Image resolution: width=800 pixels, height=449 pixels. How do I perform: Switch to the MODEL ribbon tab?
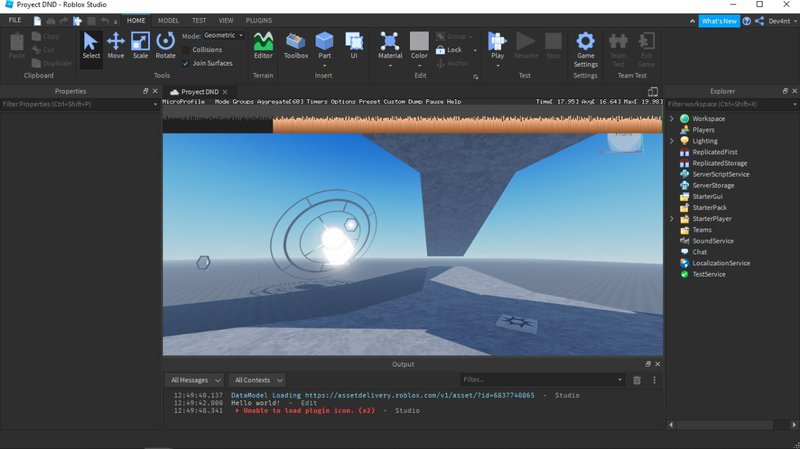169,20
